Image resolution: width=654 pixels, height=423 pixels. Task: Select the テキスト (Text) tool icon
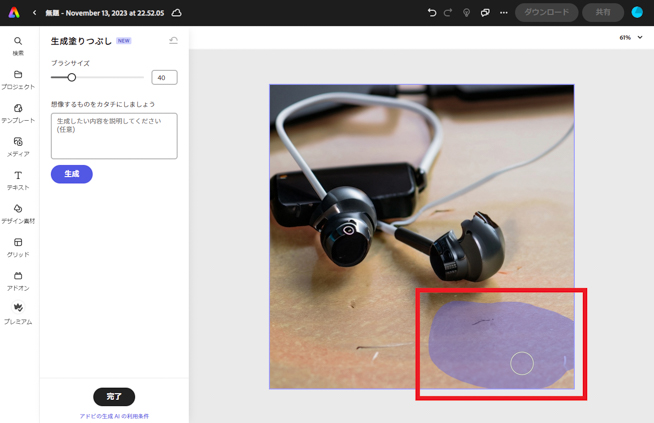(18, 179)
